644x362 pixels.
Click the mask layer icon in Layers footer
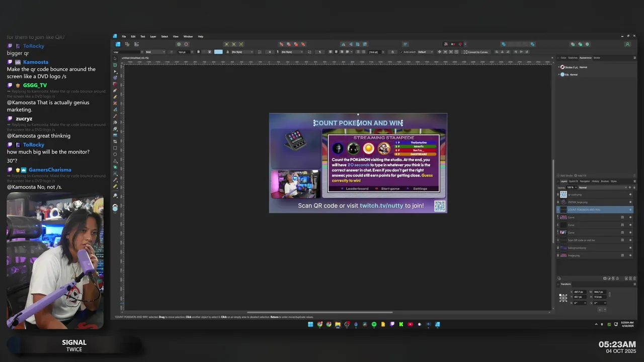point(605,278)
